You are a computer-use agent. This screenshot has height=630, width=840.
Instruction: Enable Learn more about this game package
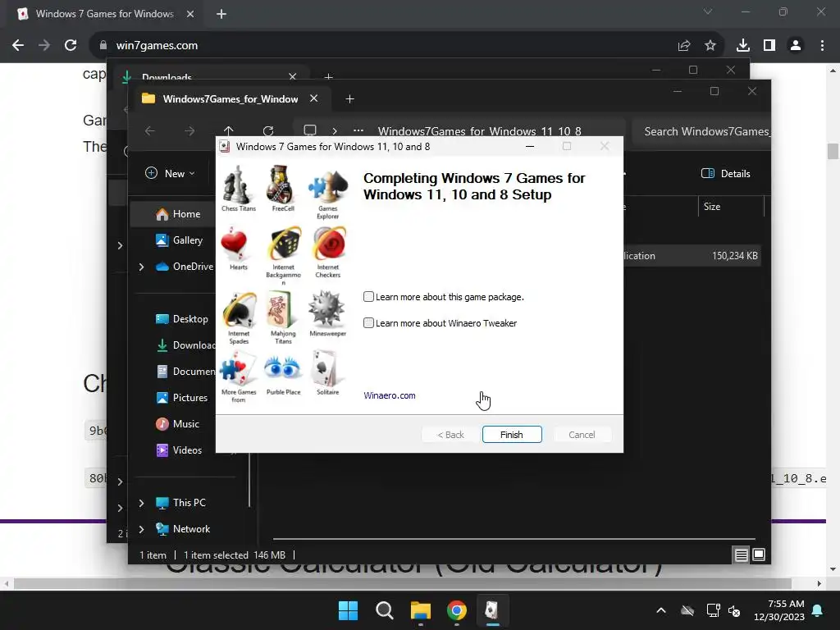click(x=368, y=297)
